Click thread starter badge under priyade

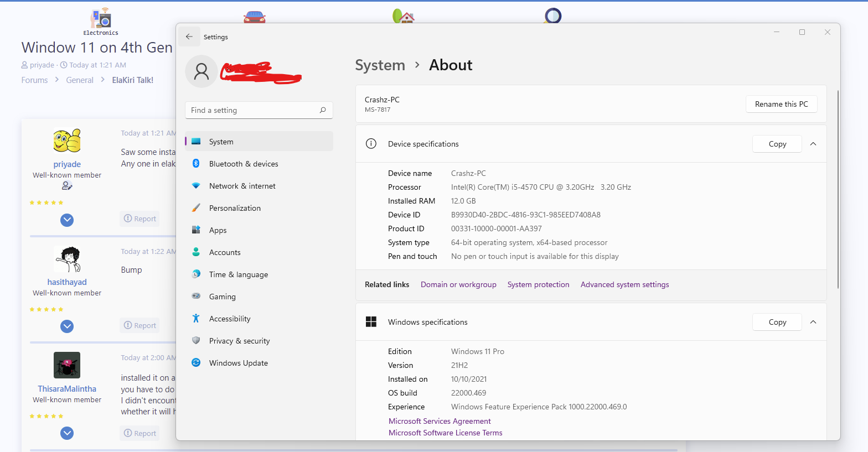click(67, 185)
